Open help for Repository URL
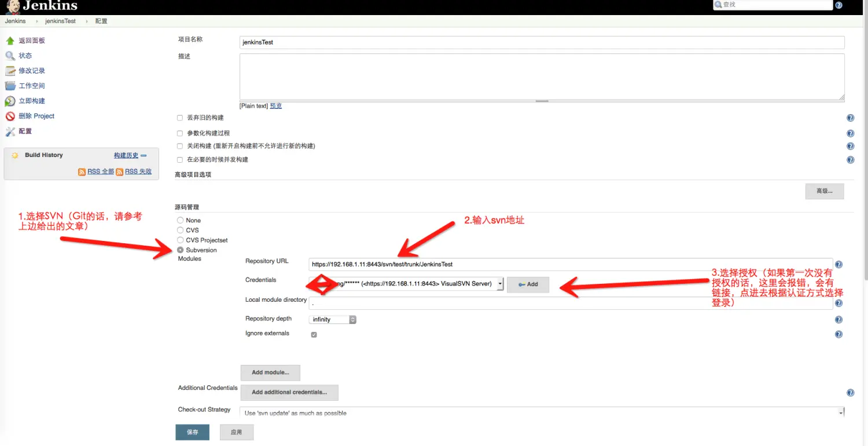This screenshot has height=446, width=868. [838, 265]
